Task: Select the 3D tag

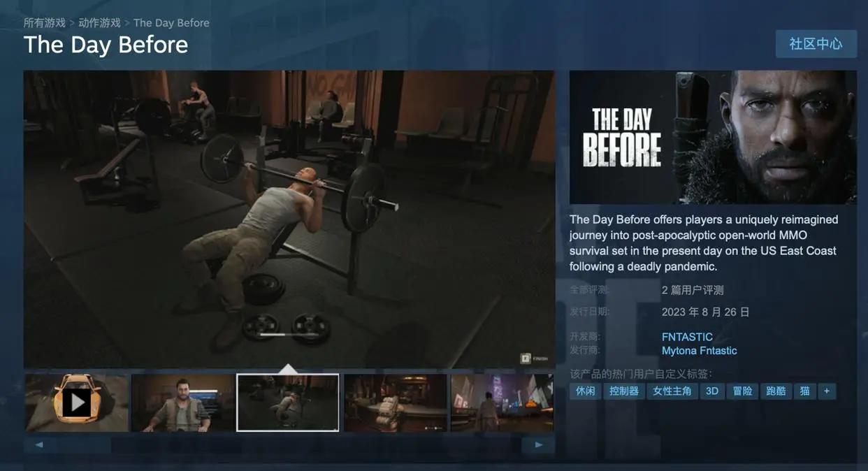Action: tap(712, 391)
